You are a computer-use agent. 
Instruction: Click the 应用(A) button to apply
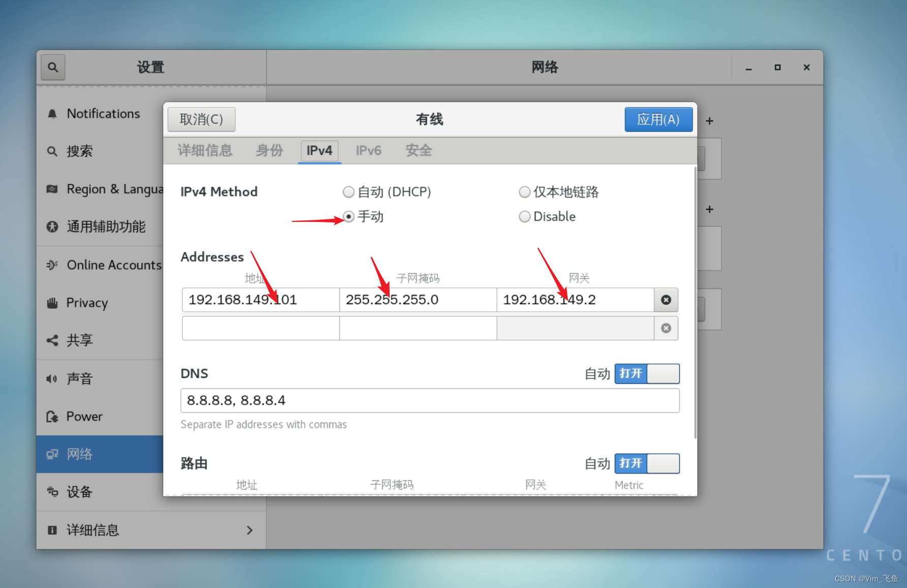tap(659, 119)
